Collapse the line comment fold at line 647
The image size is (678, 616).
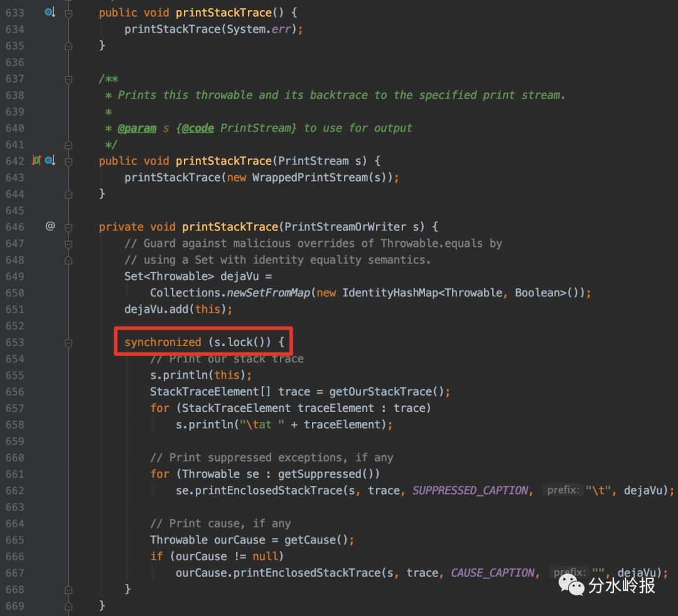point(68,244)
